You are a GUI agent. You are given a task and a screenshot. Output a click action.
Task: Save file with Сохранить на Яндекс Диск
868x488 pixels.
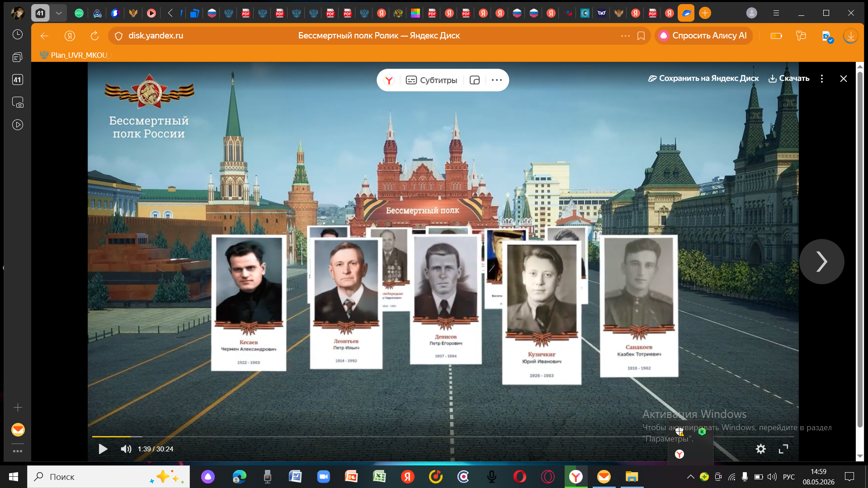tap(703, 78)
